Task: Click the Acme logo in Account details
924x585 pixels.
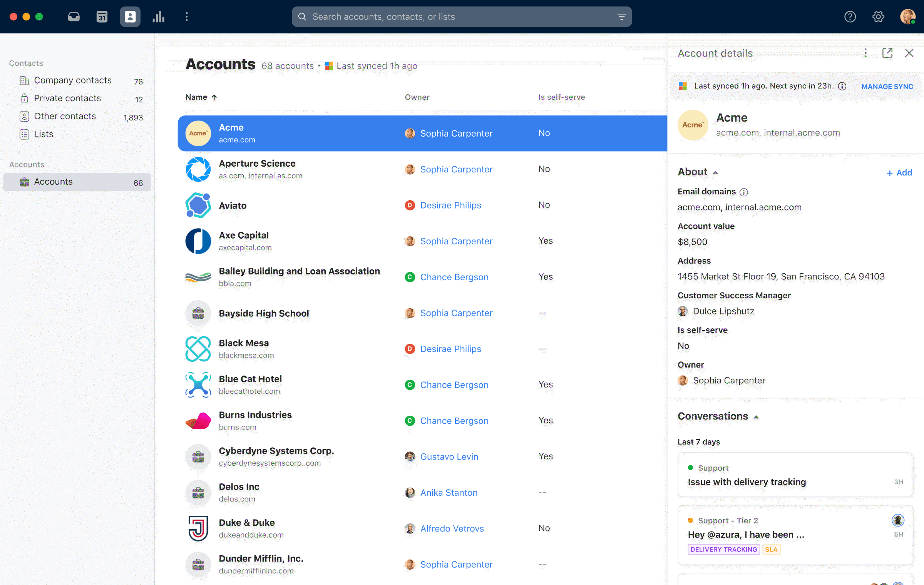Action: point(693,125)
